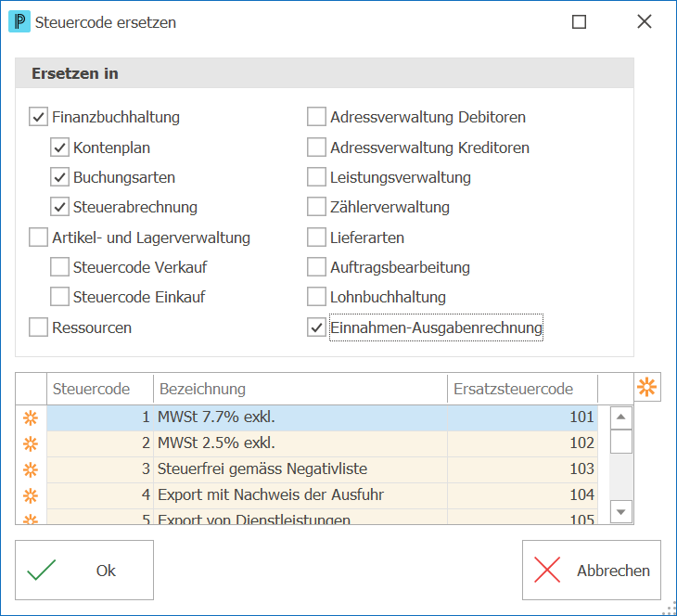Click Steuercode cell with value 2
Viewport: 677px width, 616px height.
point(100,443)
